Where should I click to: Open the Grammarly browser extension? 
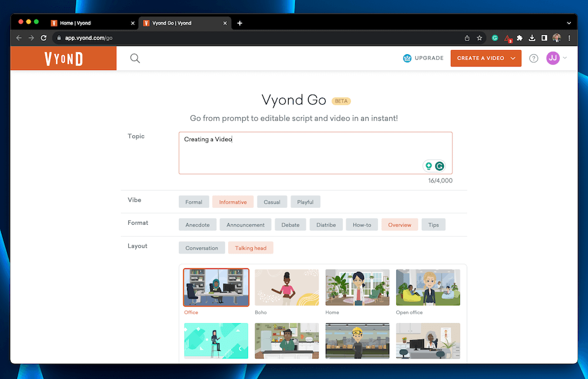pyautogui.click(x=495, y=38)
